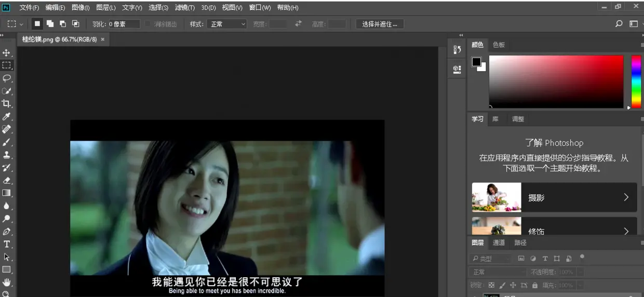Image resolution: width=644 pixels, height=297 pixels.
Task: Click the 选择并遮住 button
Action: (x=380, y=24)
